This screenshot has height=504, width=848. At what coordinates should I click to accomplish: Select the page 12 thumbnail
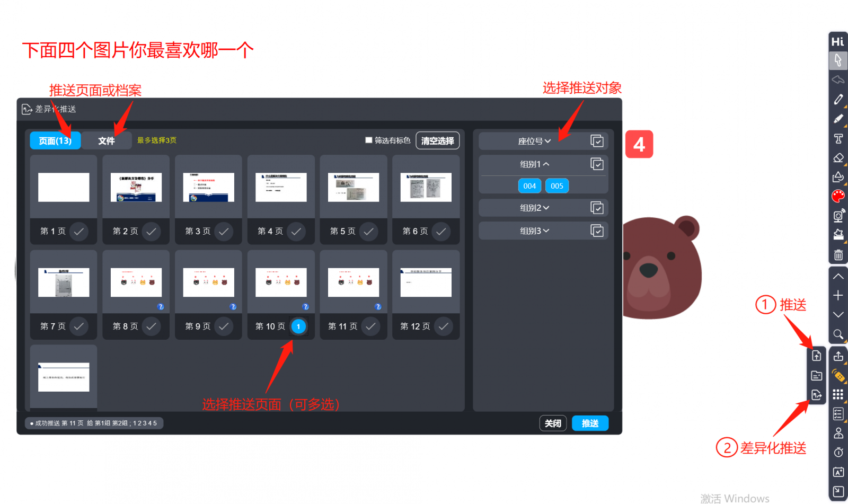tap(426, 282)
